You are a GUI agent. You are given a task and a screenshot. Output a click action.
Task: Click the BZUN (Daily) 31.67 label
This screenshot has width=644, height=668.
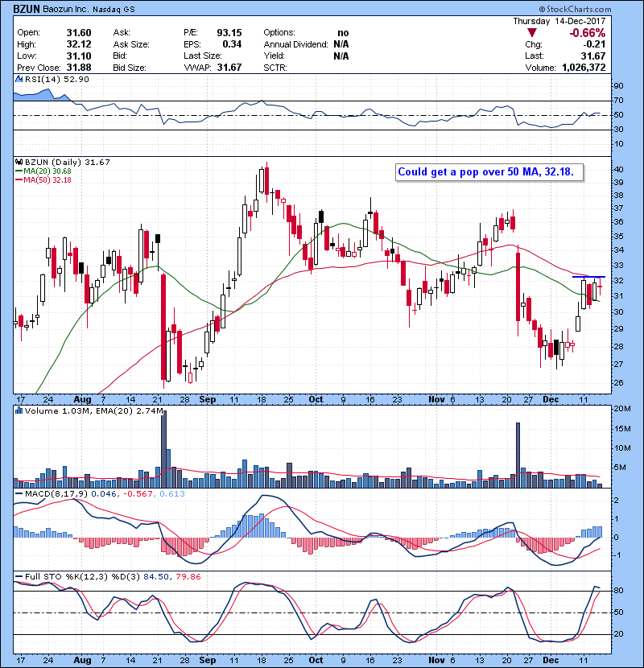click(68, 163)
